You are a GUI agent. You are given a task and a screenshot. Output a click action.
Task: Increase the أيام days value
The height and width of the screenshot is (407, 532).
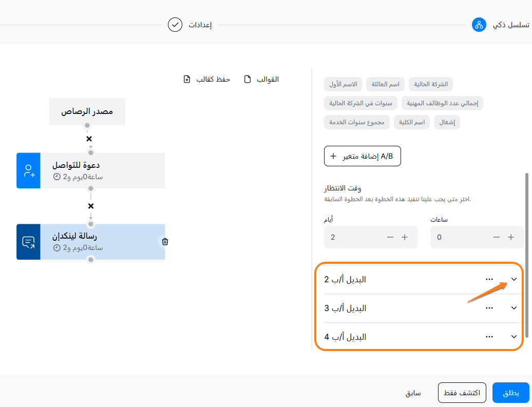[404, 237]
